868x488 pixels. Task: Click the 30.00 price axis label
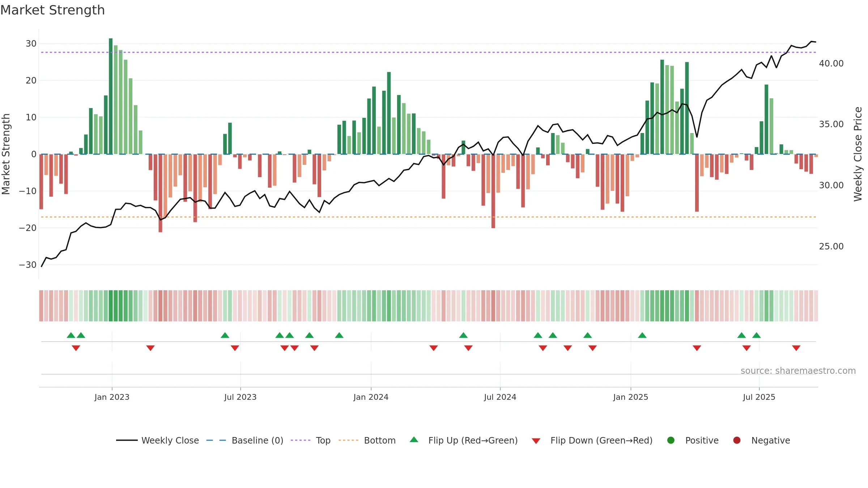point(831,185)
